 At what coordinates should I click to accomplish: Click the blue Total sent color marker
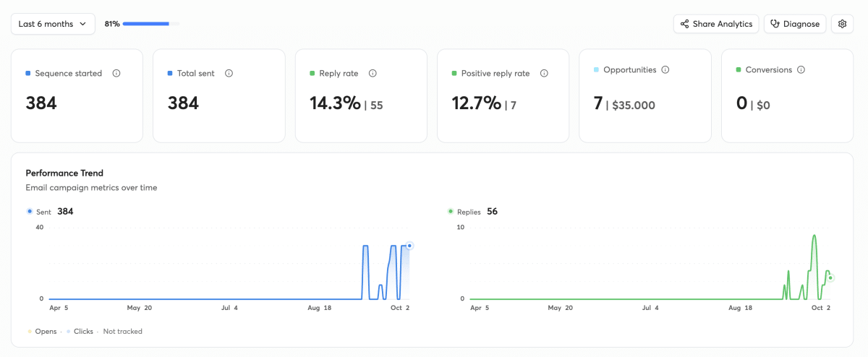tap(170, 73)
